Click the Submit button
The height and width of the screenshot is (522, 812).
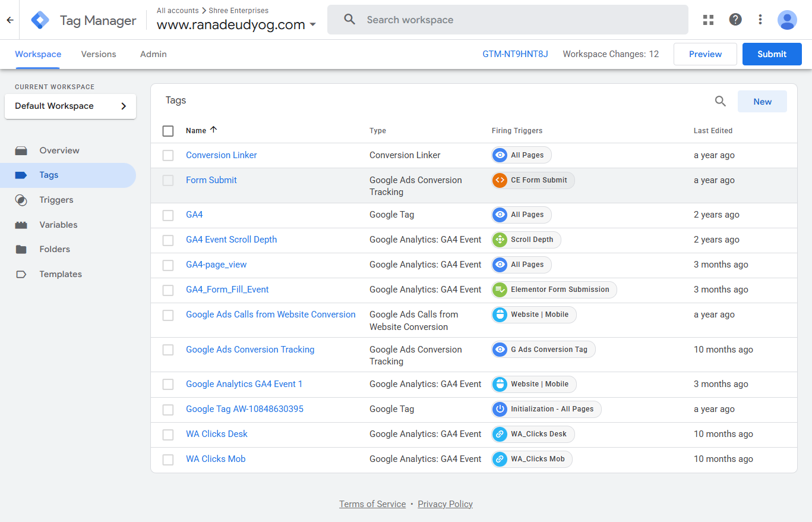(x=772, y=54)
